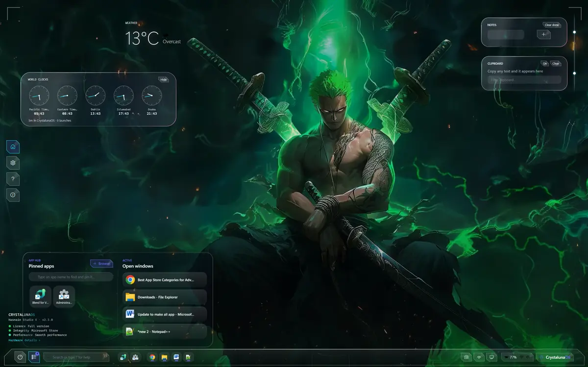
Task: Open the Settings gear in sidebar
Action: point(13,163)
